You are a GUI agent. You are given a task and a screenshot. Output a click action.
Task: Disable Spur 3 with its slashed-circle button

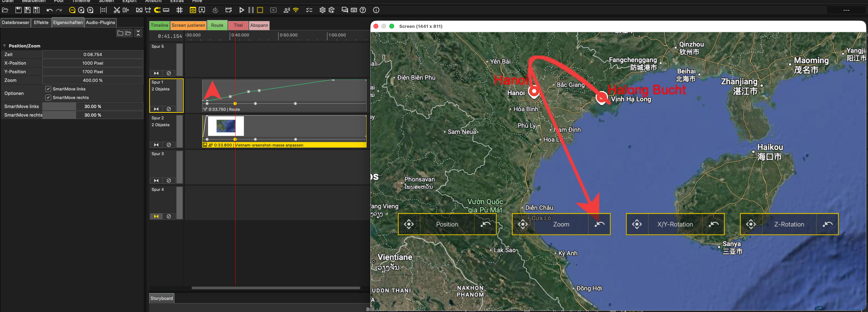(169, 181)
